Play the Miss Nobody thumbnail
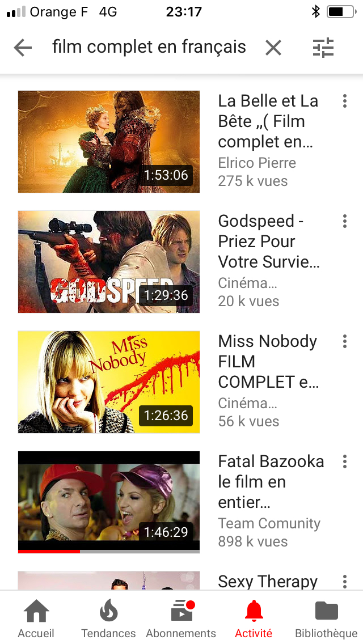 (x=109, y=382)
